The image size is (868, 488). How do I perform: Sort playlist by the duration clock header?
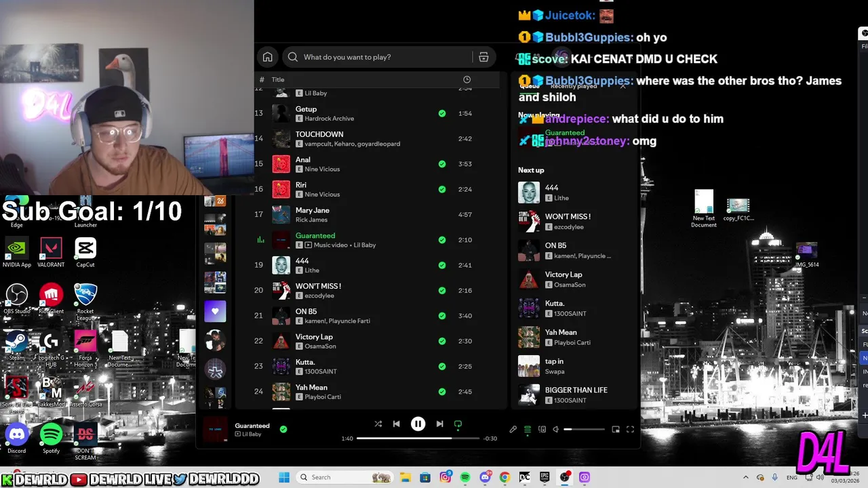point(467,79)
